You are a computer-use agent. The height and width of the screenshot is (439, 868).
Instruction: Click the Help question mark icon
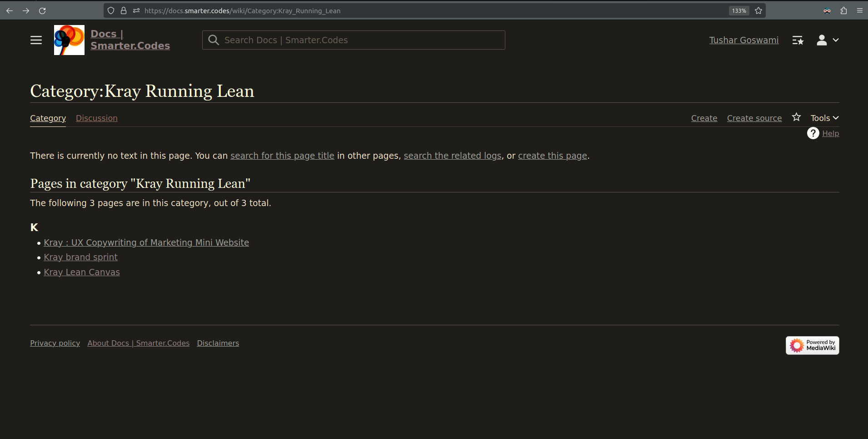coord(813,133)
